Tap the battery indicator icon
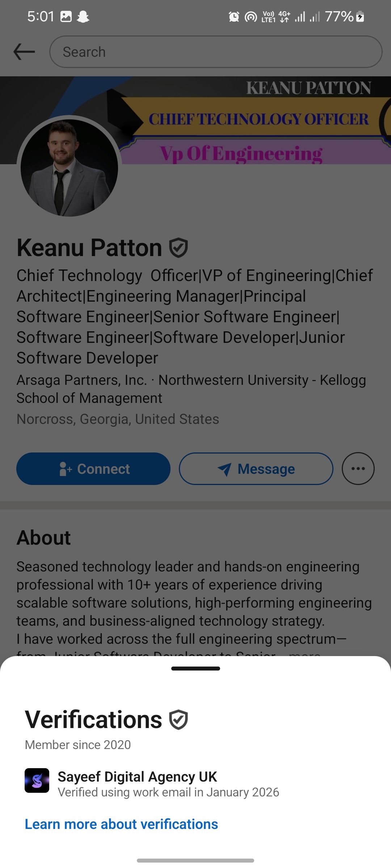The width and height of the screenshot is (391, 868). 360,17
